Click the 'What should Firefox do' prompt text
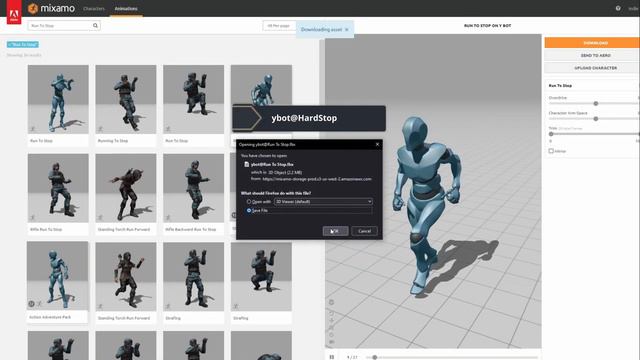The width and height of the screenshot is (640, 360). click(276, 193)
